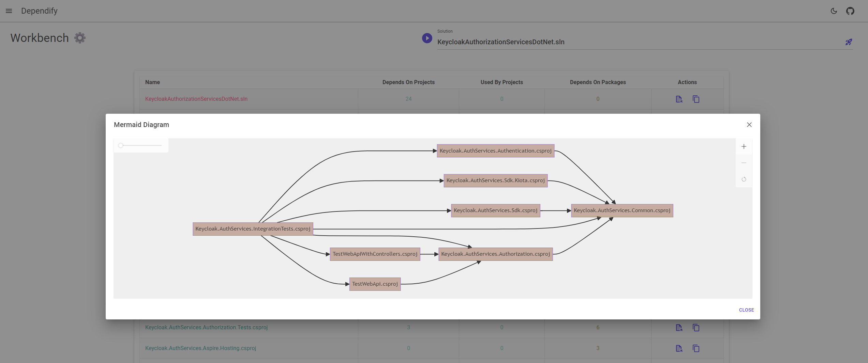This screenshot has height=363, width=868.
Task: Open Workbench settings gear
Action: pos(80,38)
